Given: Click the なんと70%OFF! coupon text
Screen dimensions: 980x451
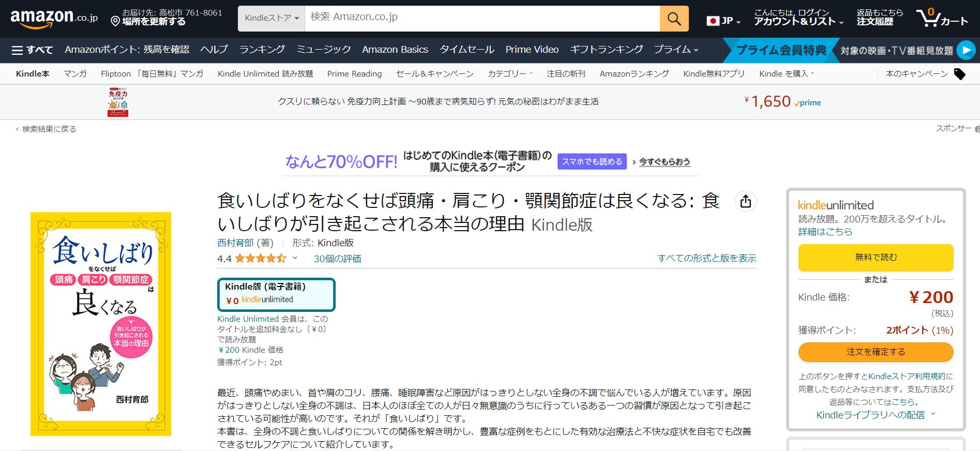Looking at the screenshot, I should tap(341, 162).
